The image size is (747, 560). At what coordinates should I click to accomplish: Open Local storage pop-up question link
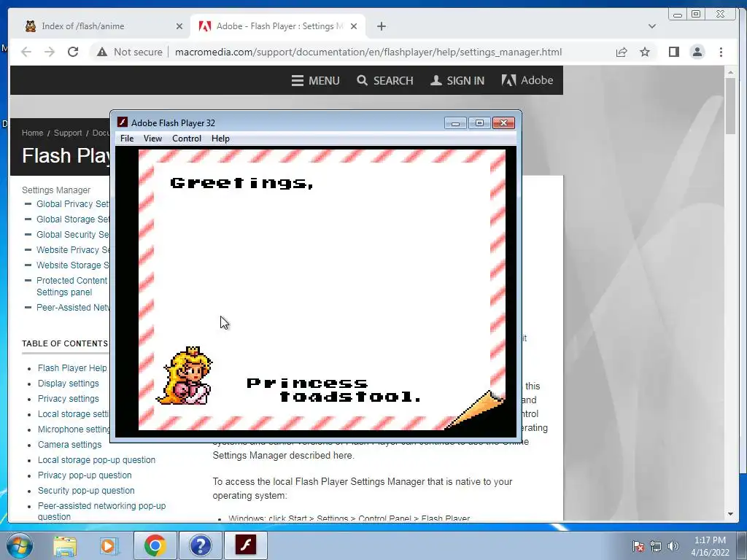(x=97, y=459)
